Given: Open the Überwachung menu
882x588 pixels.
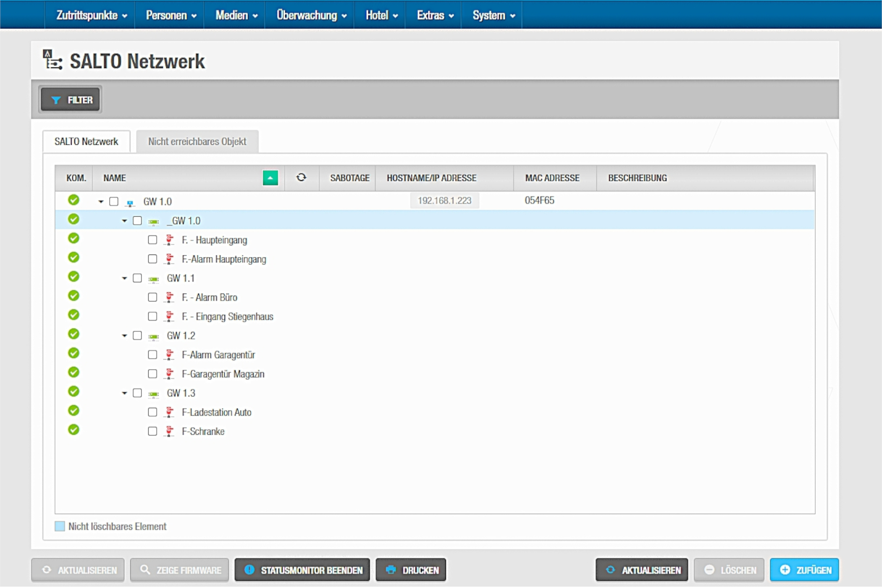Looking at the screenshot, I should (x=311, y=16).
